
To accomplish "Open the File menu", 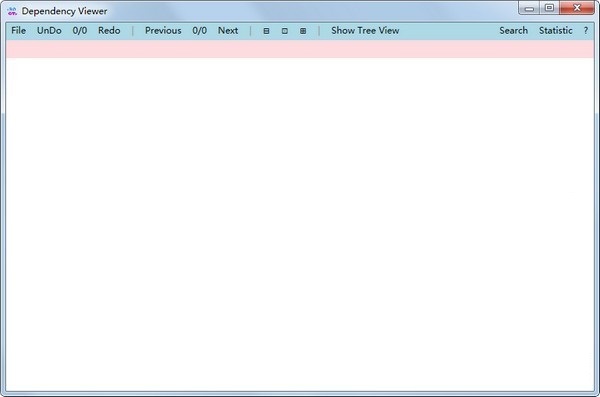I will (19, 31).
